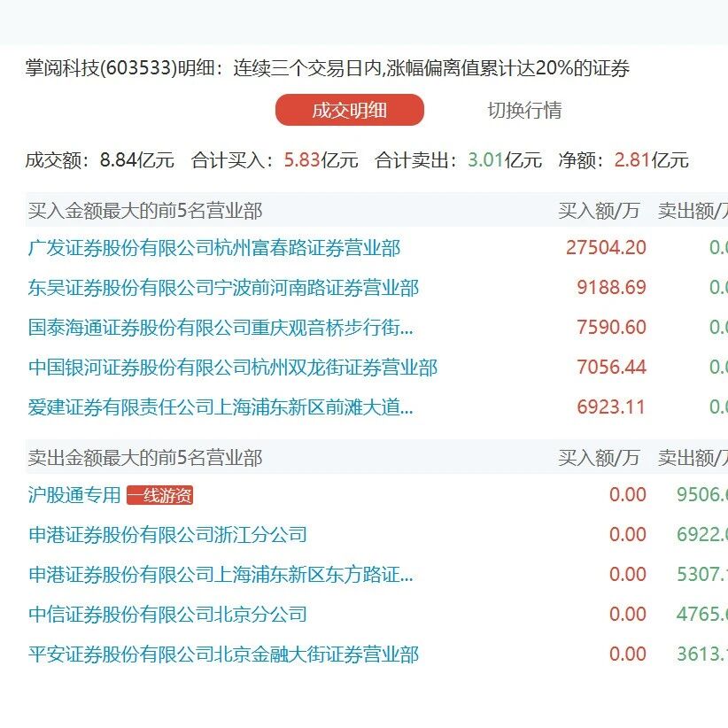Select the 成交明细 tab
This screenshot has width=728, height=728.
pos(350,110)
